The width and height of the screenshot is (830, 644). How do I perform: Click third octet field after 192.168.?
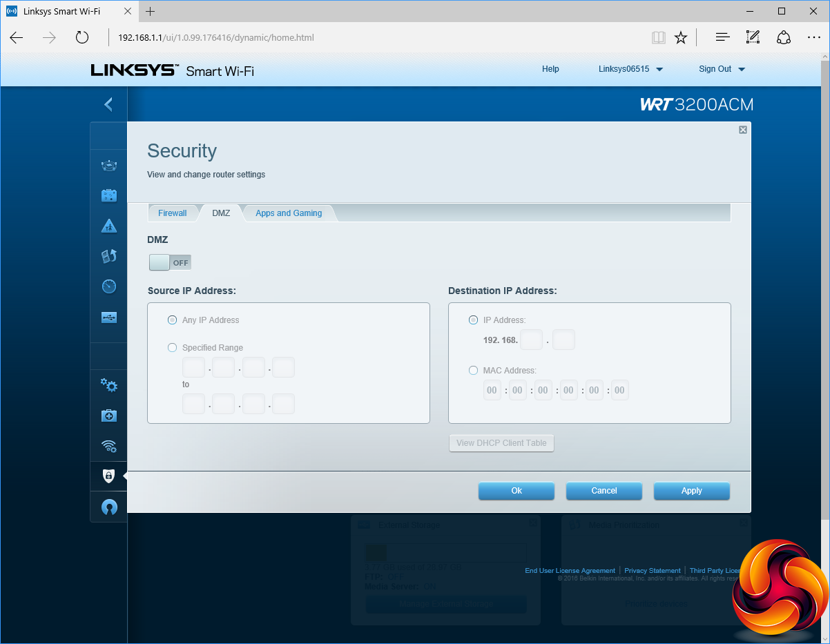coord(531,340)
